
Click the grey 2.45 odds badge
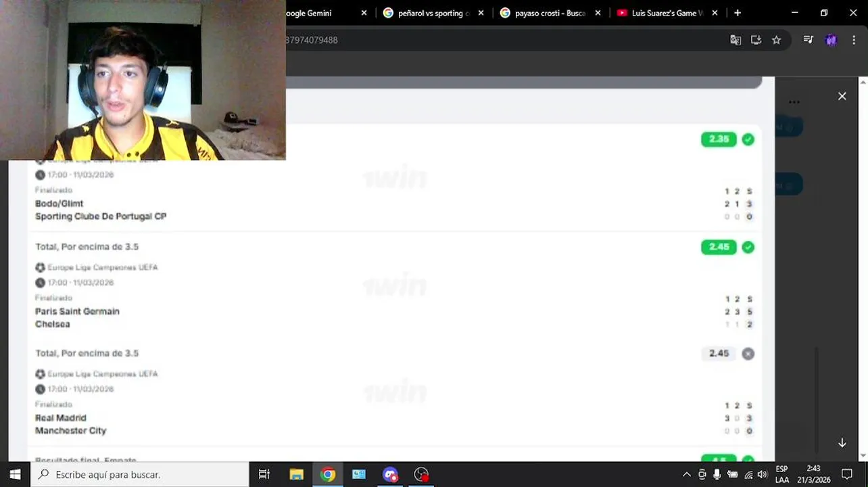coord(719,354)
